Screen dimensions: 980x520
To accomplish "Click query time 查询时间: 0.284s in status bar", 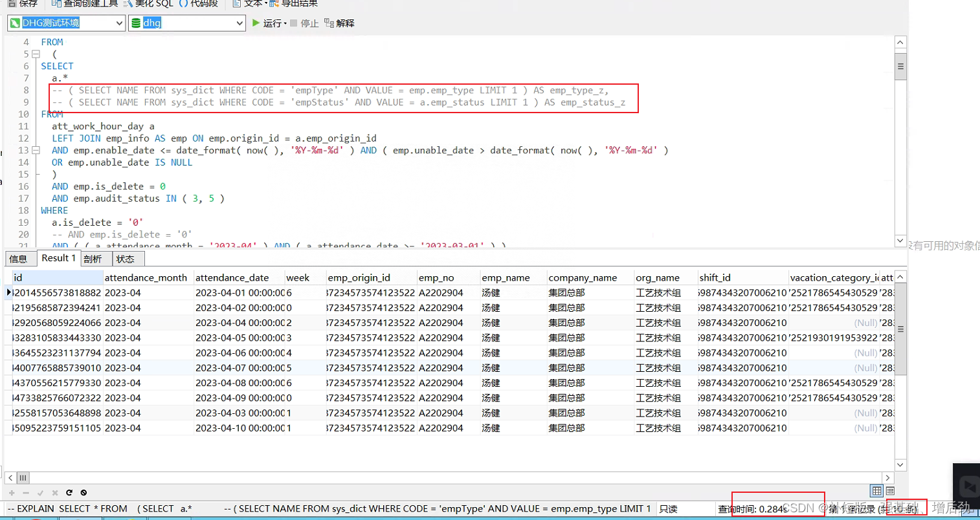I will coord(752,509).
